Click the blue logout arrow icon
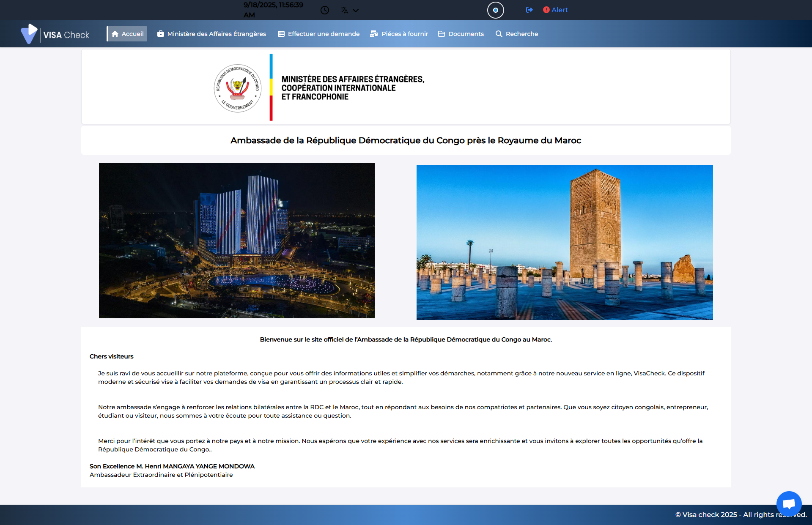This screenshot has height=525, width=812. click(x=529, y=10)
